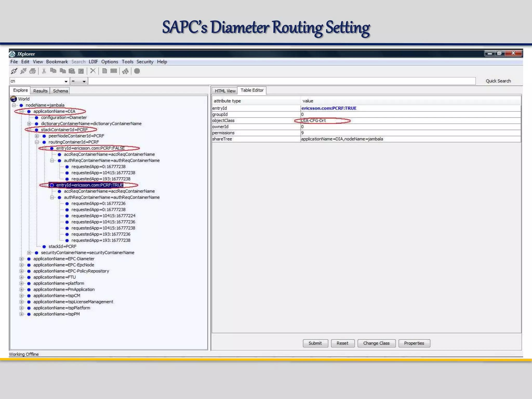Collapse routingContainerId=PCRF node
The width and height of the screenshot is (532, 399).
click(x=37, y=142)
